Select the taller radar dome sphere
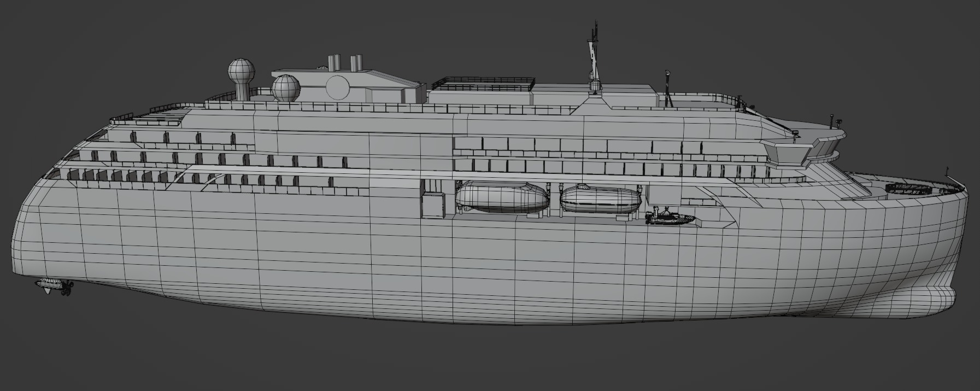The width and height of the screenshot is (980, 391). (241, 71)
